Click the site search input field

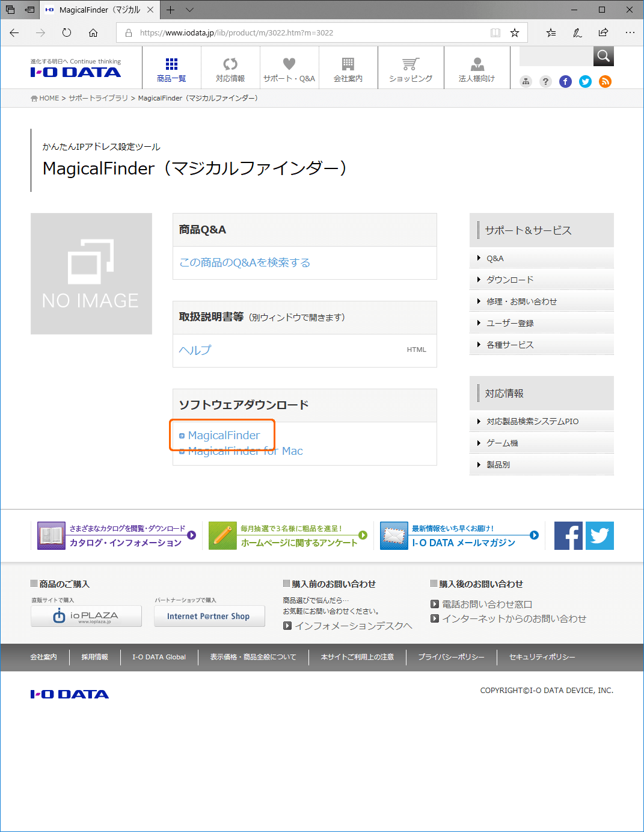point(556,57)
